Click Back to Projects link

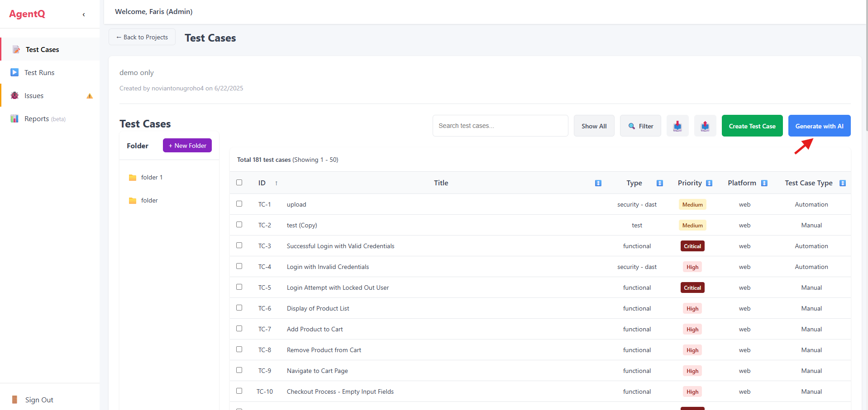pyautogui.click(x=142, y=37)
